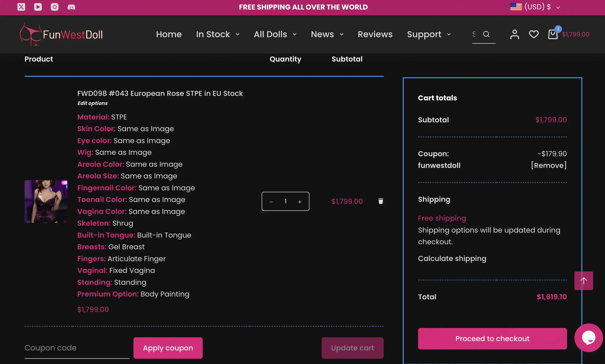Screen dimensions: 605x364
Task: Open the FWD098 European Rose product link
Action: click(160, 94)
